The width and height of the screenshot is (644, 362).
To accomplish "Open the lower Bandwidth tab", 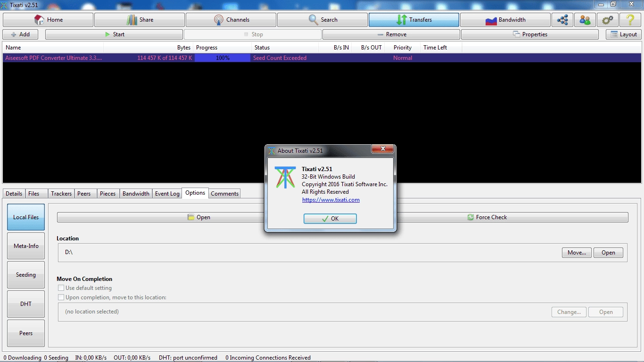I will pos(136,194).
